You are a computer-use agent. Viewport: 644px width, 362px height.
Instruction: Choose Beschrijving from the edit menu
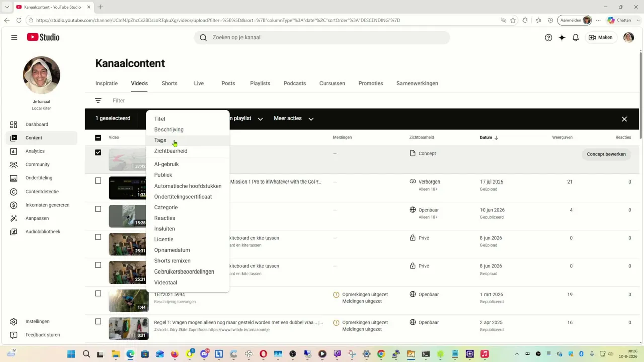tap(188, 130)
